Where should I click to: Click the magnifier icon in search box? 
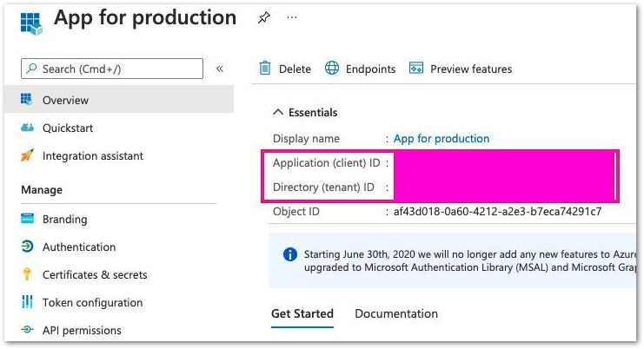click(x=31, y=68)
